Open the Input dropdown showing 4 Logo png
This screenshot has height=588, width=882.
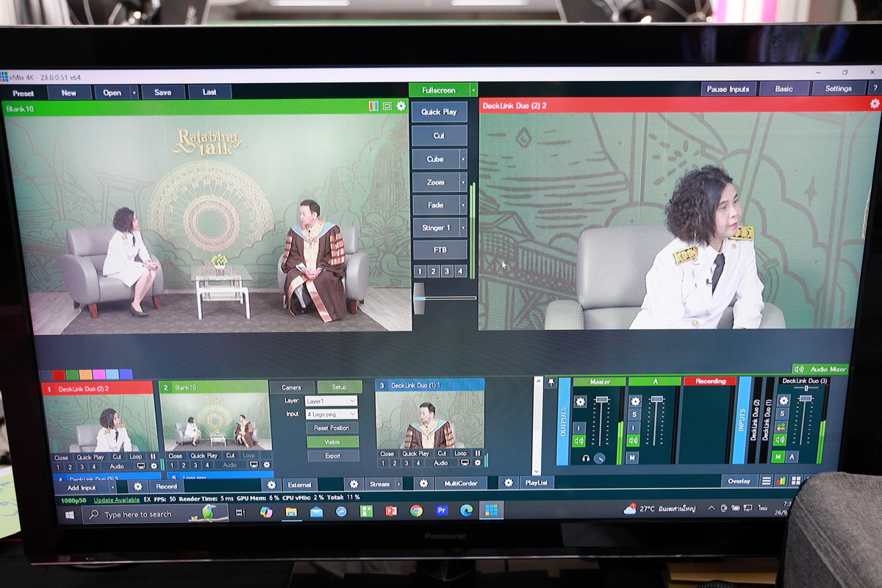pyautogui.click(x=331, y=415)
